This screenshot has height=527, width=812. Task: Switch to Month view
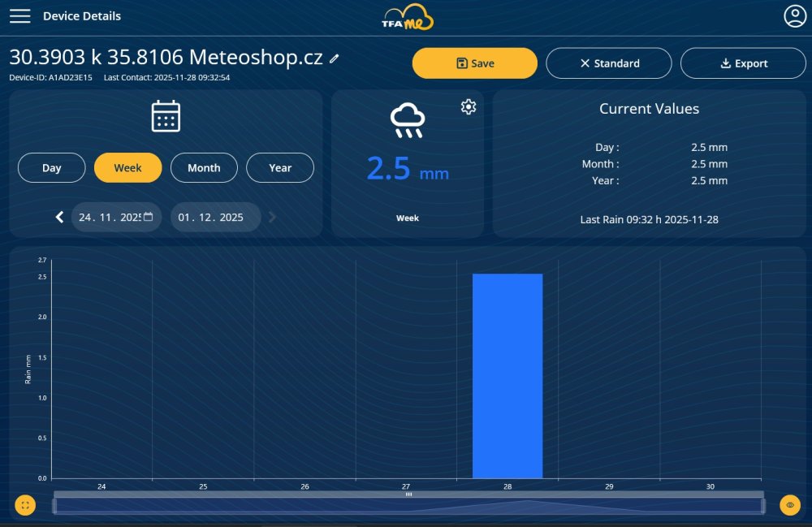[x=204, y=168]
